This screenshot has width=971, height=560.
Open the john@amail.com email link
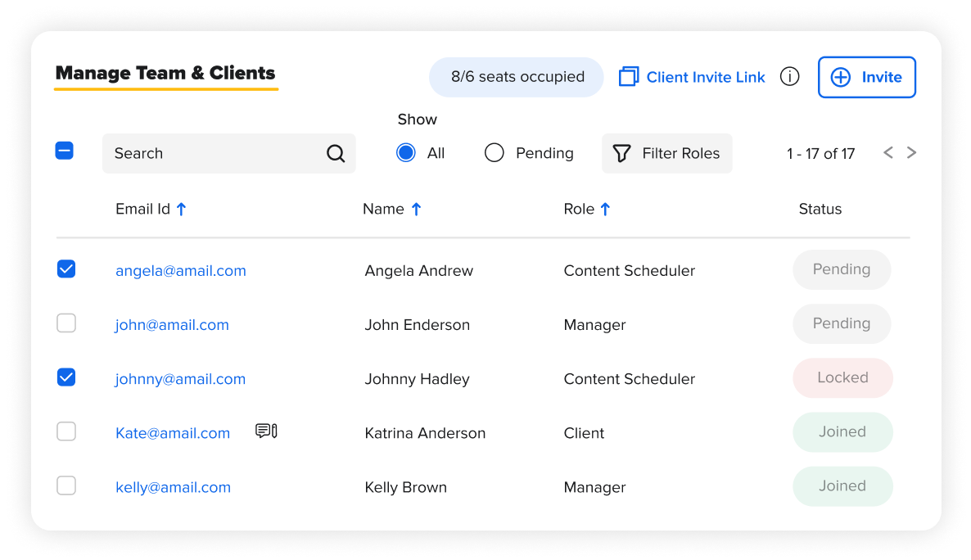click(x=172, y=324)
